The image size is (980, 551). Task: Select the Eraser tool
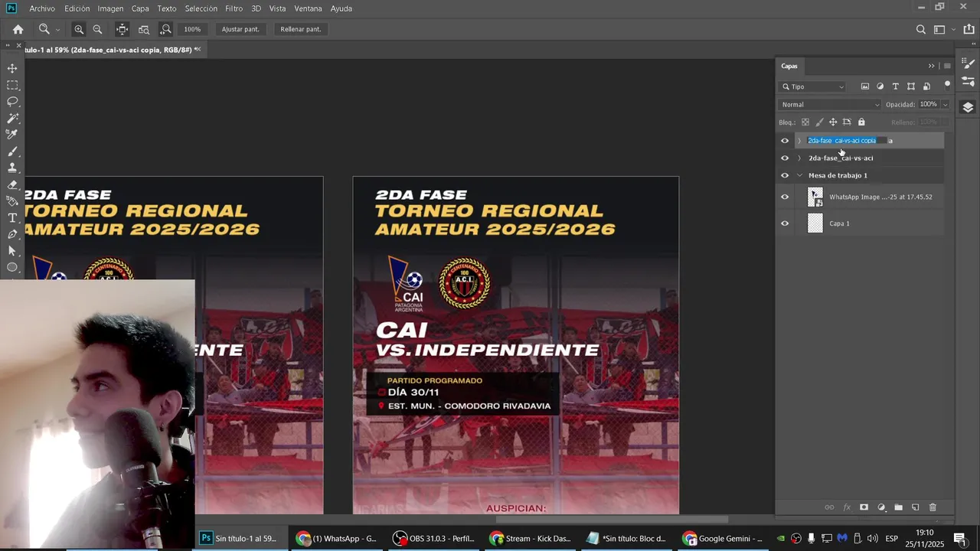[x=12, y=184]
